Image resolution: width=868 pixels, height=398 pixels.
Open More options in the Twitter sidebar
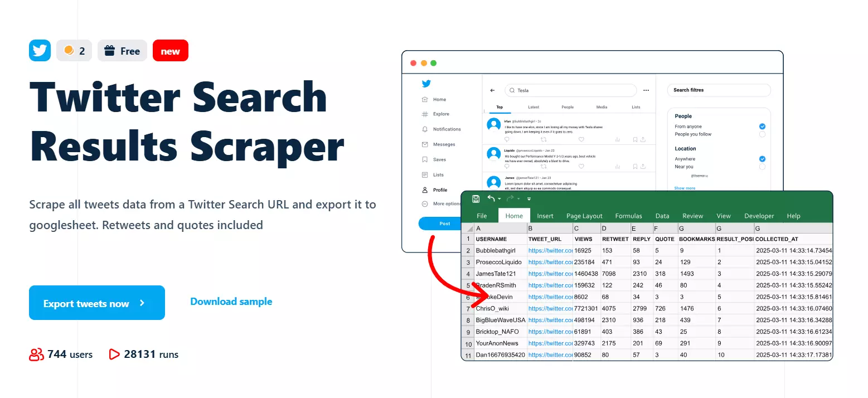click(x=442, y=204)
